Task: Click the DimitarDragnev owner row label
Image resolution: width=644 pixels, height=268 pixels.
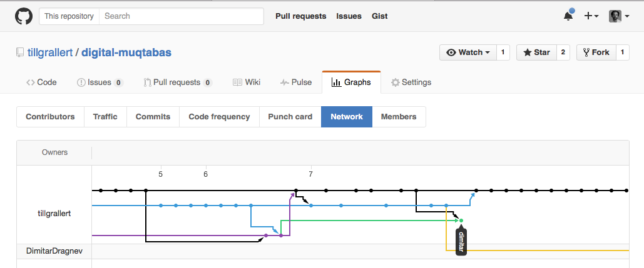Action: [54, 251]
